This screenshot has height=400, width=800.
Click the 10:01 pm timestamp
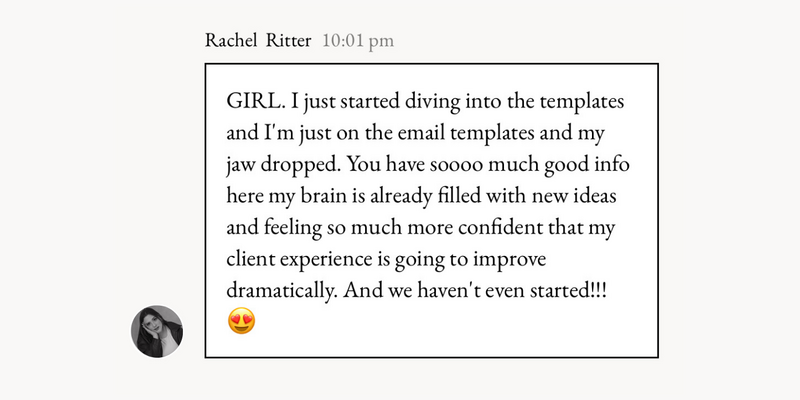pyautogui.click(x=358, y=40)
